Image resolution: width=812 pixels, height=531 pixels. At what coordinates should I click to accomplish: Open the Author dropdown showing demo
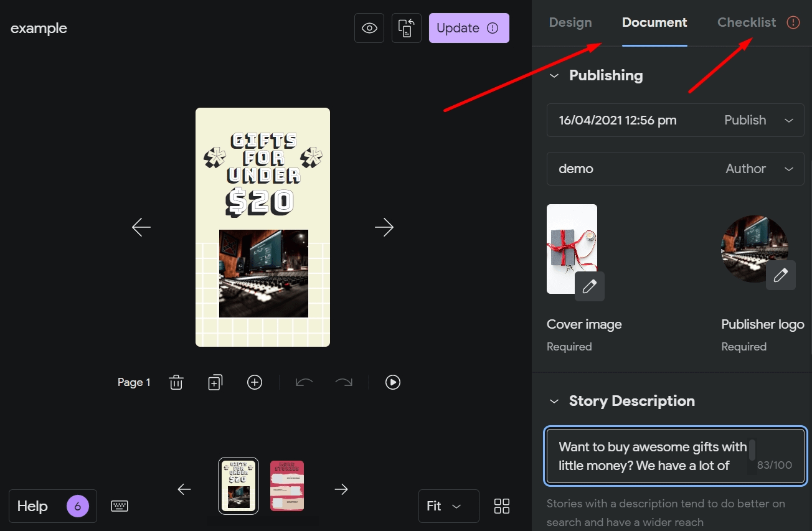[x=676, y=169]
